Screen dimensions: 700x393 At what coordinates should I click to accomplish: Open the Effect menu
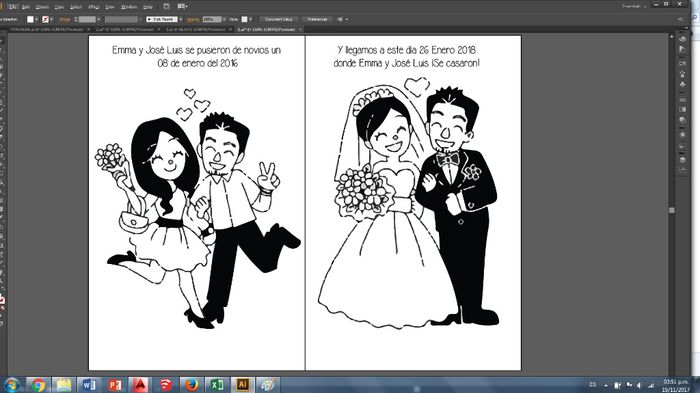(93, 7)
